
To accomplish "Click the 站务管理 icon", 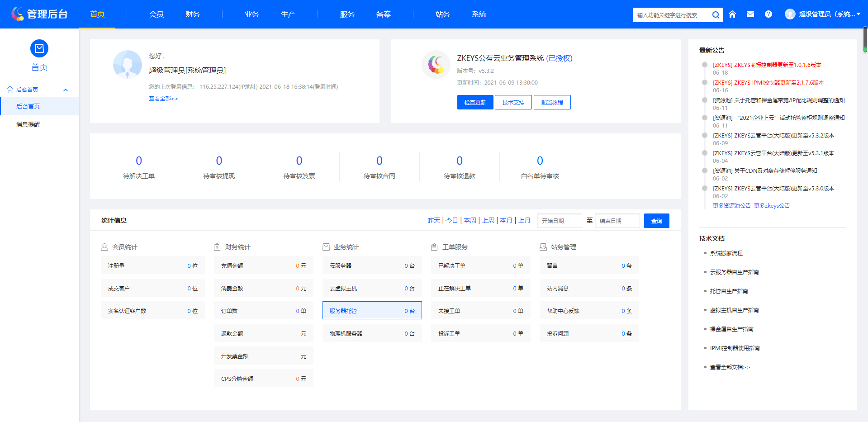I will tap(543, 247).
